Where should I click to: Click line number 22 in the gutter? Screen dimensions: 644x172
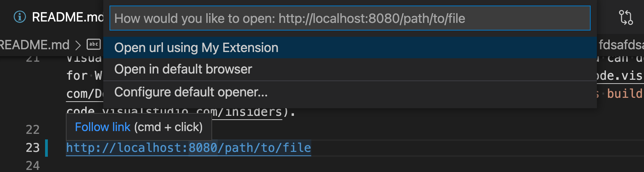click(33, 130)
